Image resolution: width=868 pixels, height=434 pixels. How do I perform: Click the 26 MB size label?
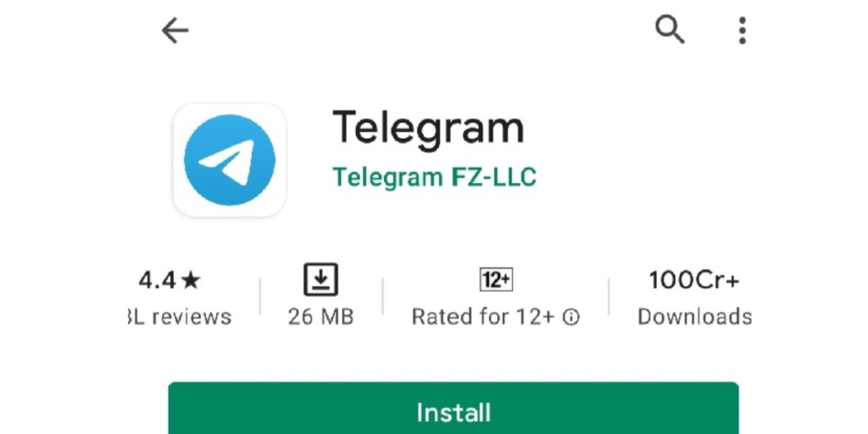[x=321, y=317]
